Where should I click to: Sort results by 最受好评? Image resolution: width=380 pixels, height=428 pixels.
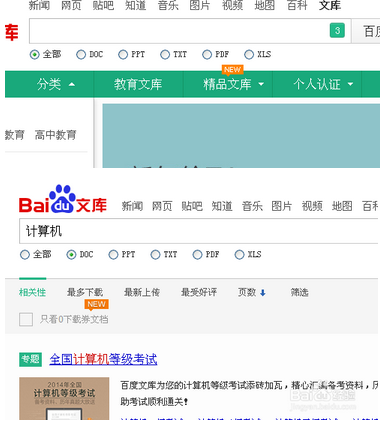pyautogui.click(x=199, y=293)
